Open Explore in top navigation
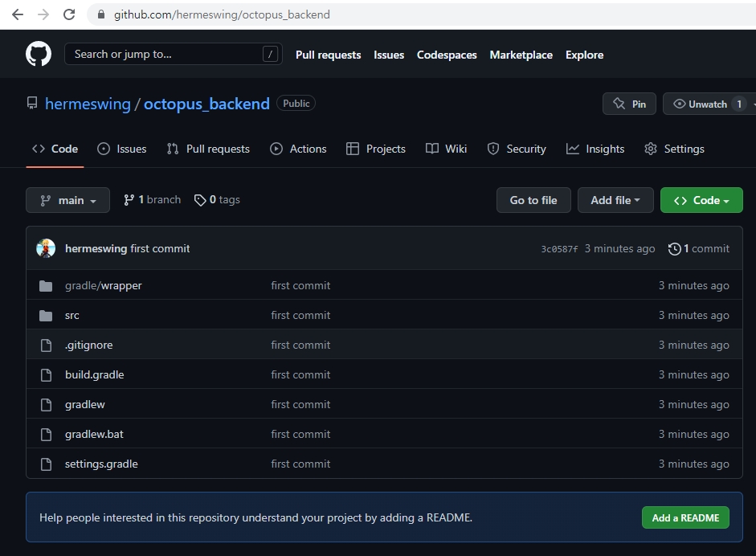This screenshot has height=556, width=756. [x=584, y=55]
